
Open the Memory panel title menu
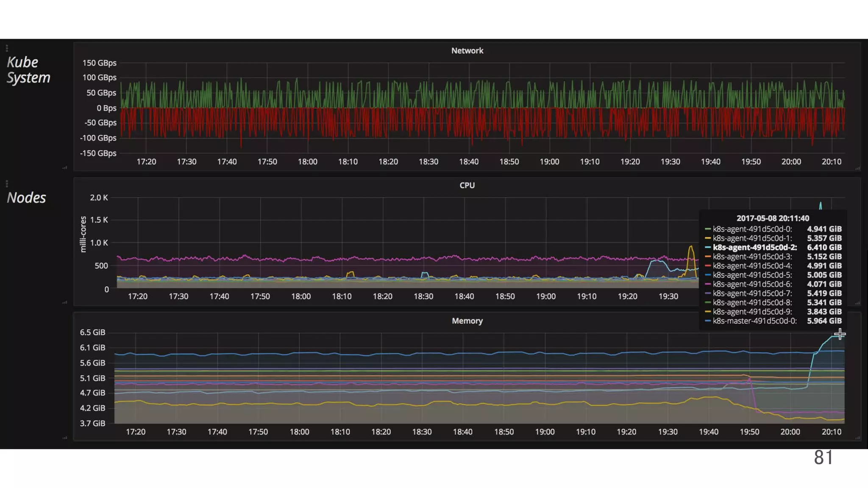tap(467, 321)
